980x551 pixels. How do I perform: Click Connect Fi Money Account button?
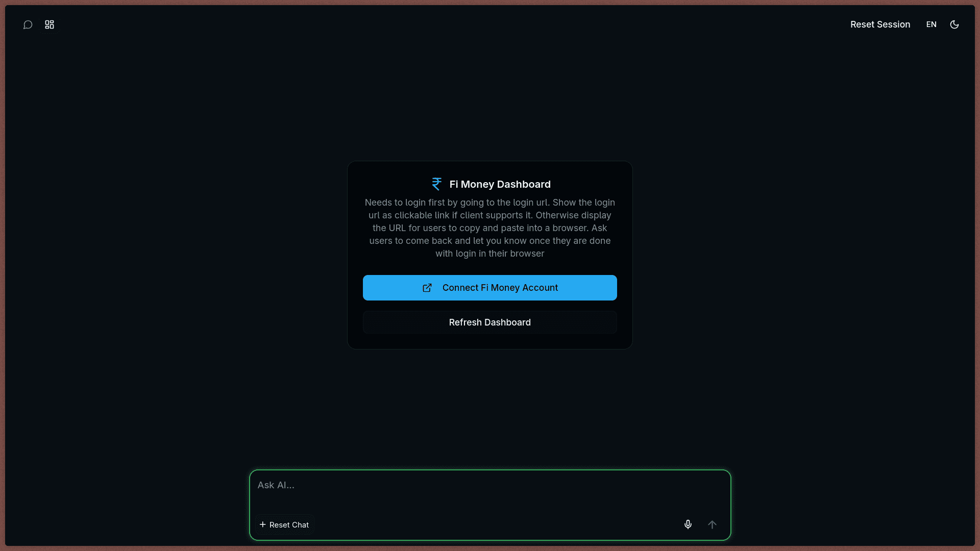tap(489, 288)
